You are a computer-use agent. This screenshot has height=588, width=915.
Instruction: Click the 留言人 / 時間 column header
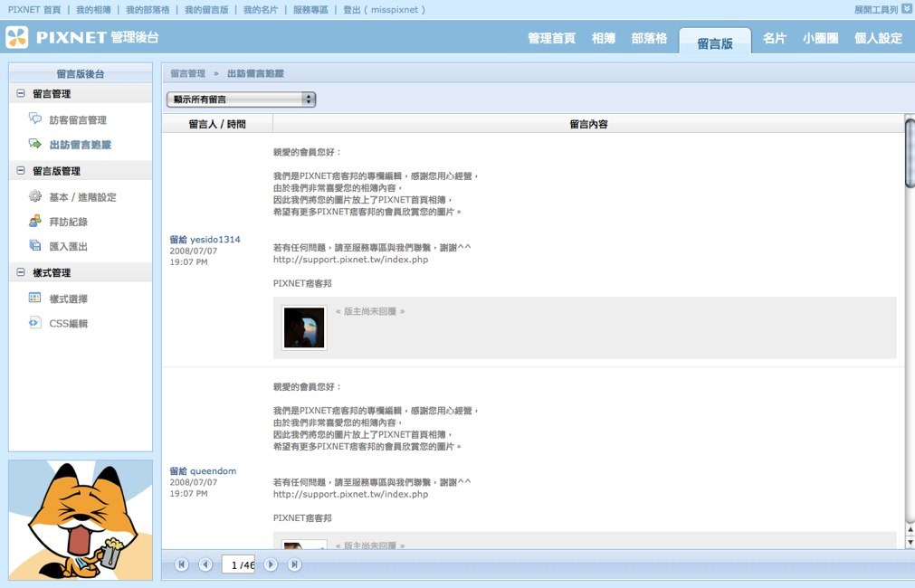pos(217,124)
